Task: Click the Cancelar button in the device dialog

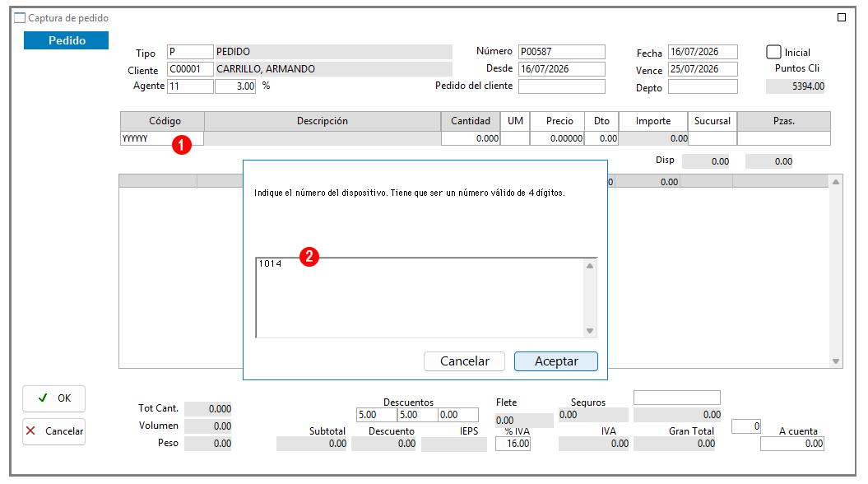Action: coord(465,361)
